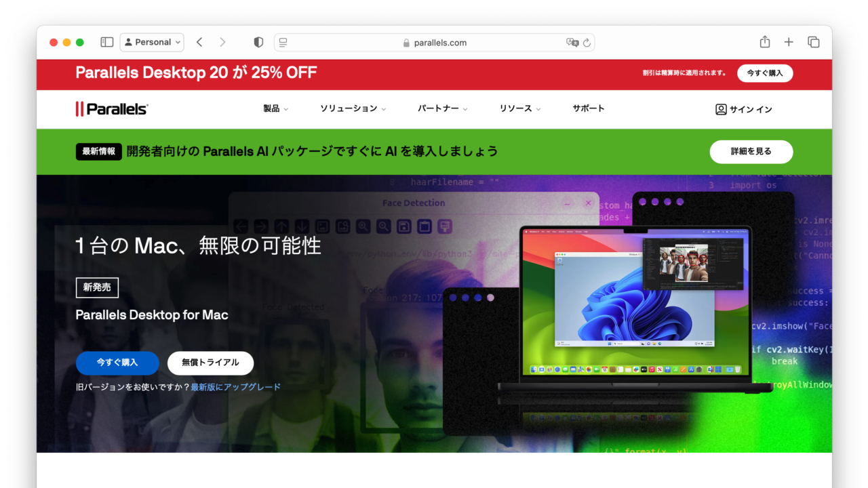
Task: Reload the page with the refresh icon
Action: tap(587, 42)
